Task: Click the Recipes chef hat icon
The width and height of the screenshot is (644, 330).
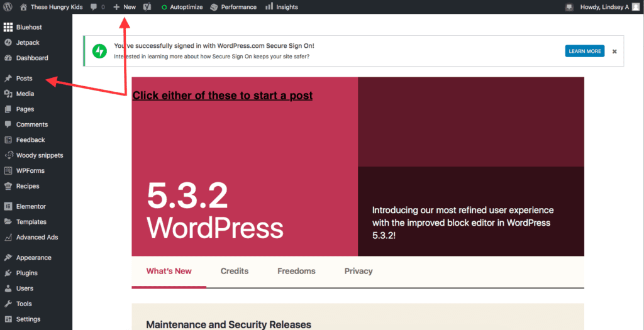Action: tap(8, 186)
